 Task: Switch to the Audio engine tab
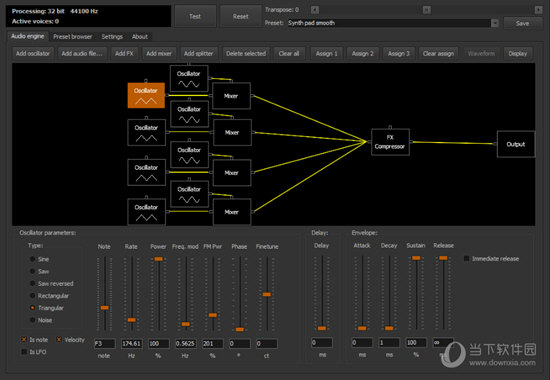[28, 36]
